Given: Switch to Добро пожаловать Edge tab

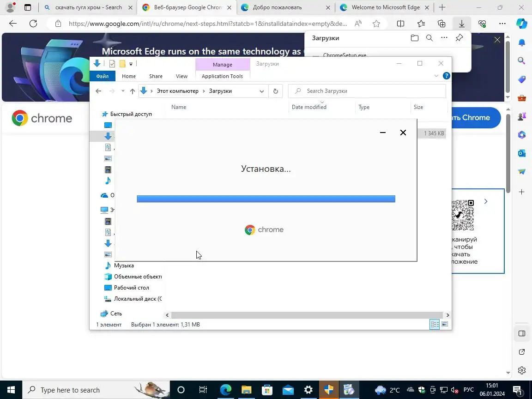Looking at the screenshot, I should click(285, 7).
